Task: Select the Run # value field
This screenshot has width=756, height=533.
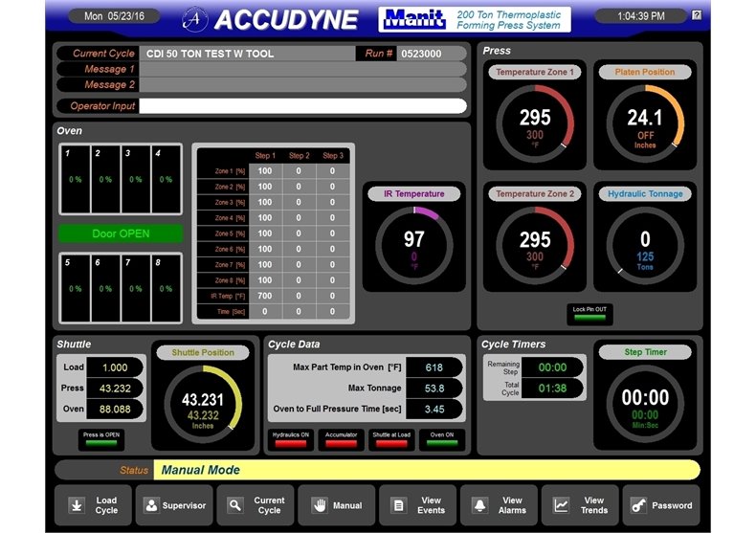Action: tap(431, 54)
